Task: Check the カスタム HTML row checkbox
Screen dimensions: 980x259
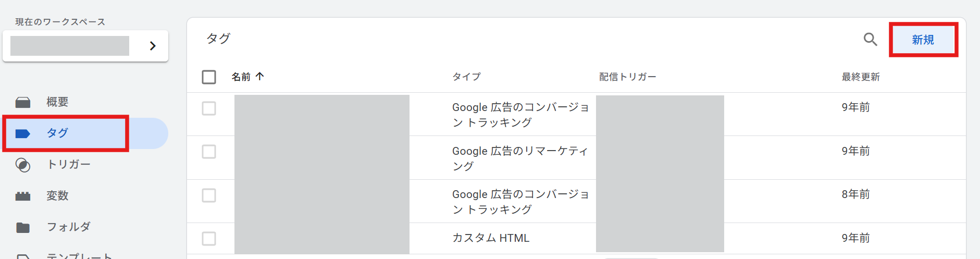Action: point(209,239)
